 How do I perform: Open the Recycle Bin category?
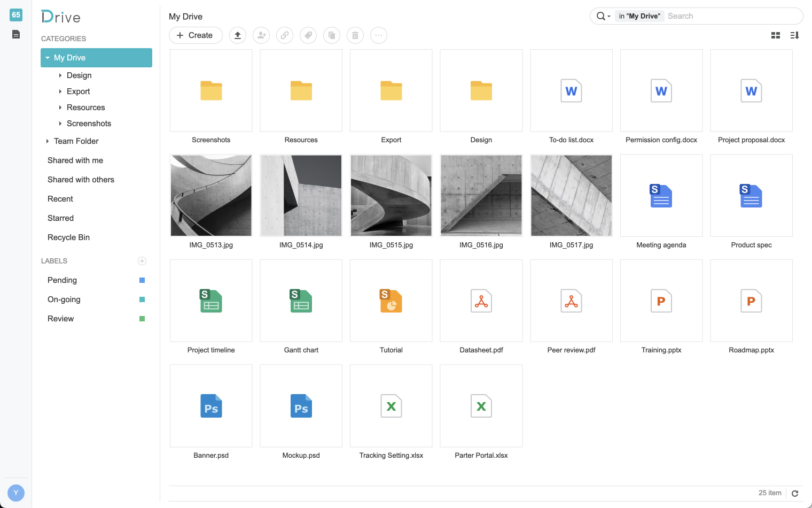point(68,237)
